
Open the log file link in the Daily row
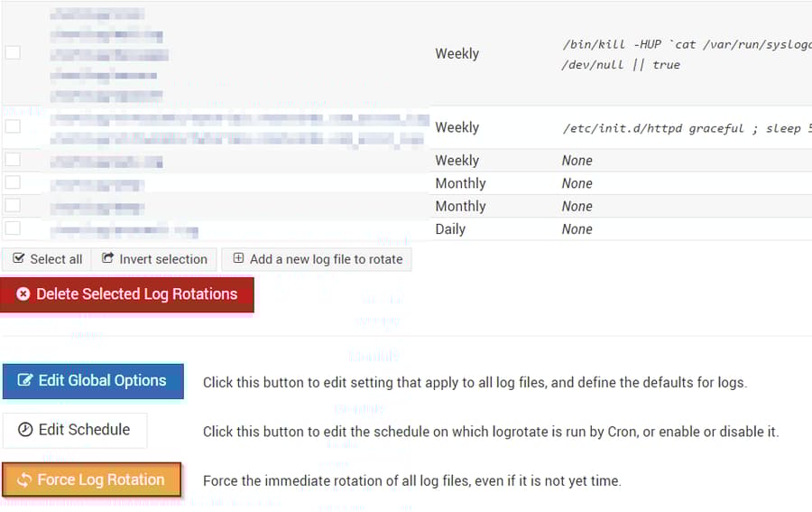(124, 229)
